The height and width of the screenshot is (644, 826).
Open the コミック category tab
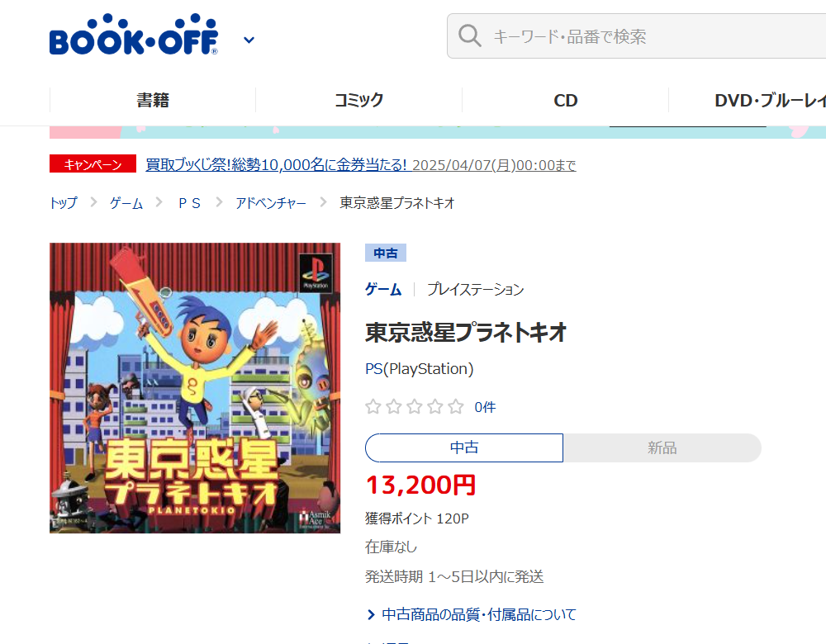[x=358, y=100]
